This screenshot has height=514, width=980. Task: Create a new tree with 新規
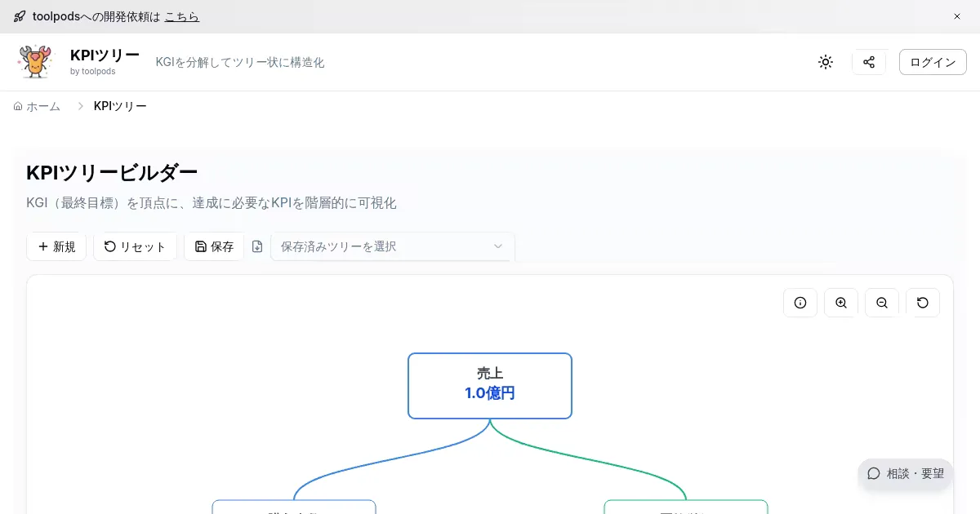[56, 246]
